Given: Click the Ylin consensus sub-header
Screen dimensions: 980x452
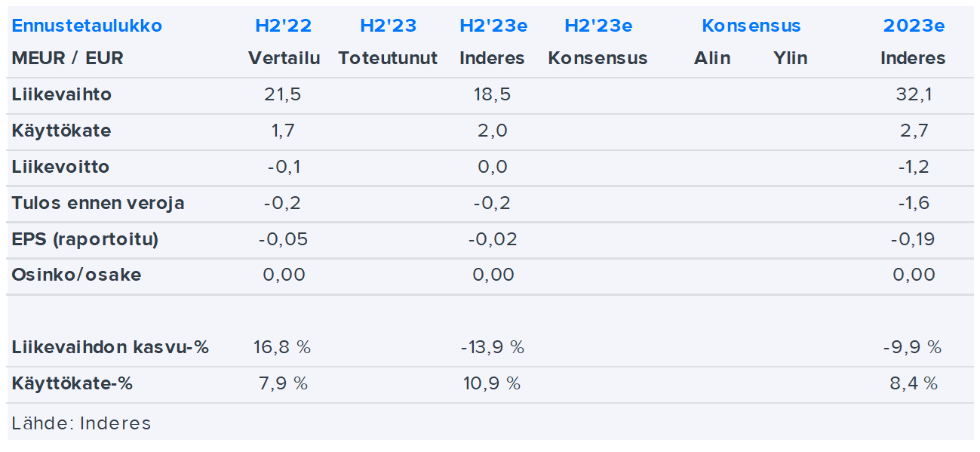Looking at the screenshot, I should (790, 58).
